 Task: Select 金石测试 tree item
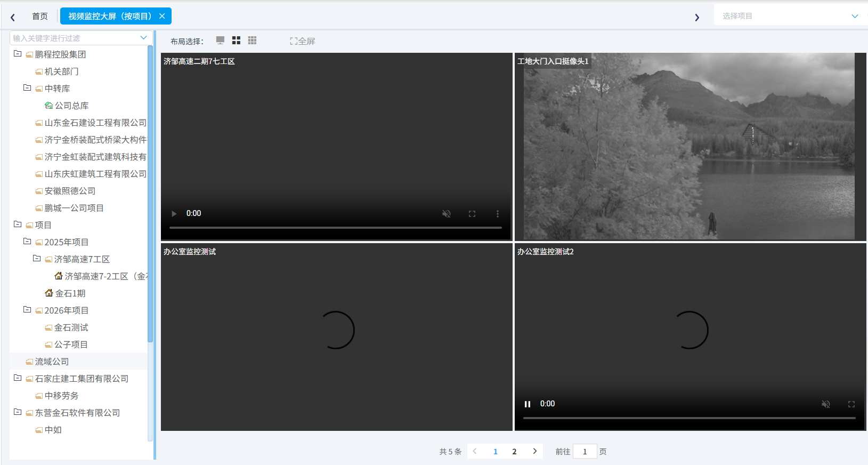tap(71, 327)
